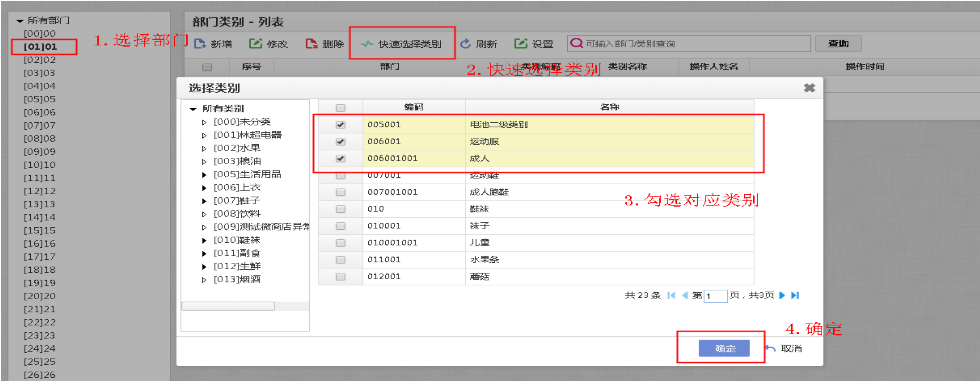Check the 007001001 row checkbox
Viewport: 980px width, 382px height.
tap(340, 193)
